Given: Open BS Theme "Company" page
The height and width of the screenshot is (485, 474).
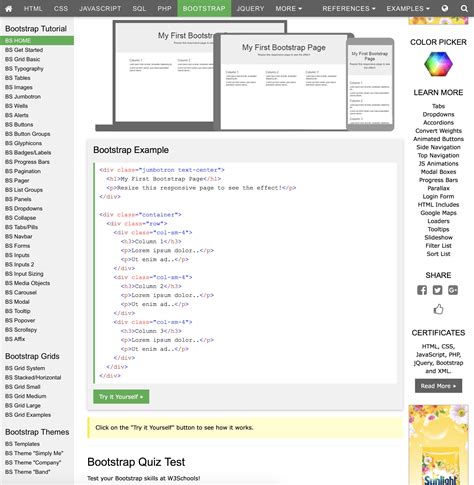Looking at the screenshot, I should [33, 463].
